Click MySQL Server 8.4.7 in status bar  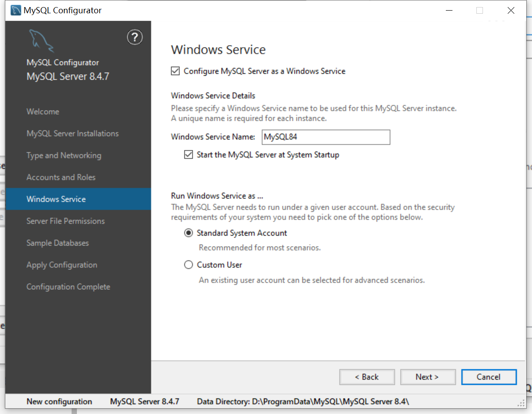(144, 402)
